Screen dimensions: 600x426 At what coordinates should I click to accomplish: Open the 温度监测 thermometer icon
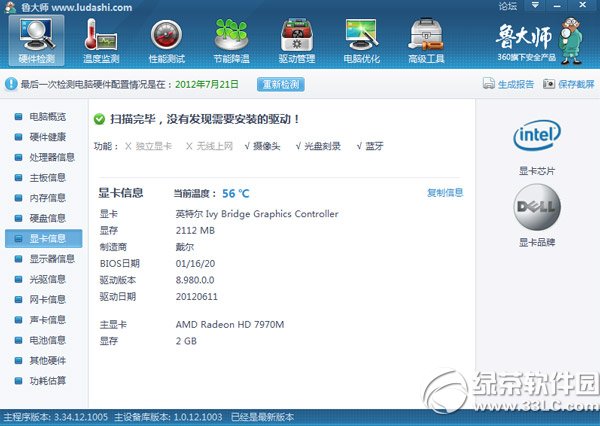tap(101, 41)
